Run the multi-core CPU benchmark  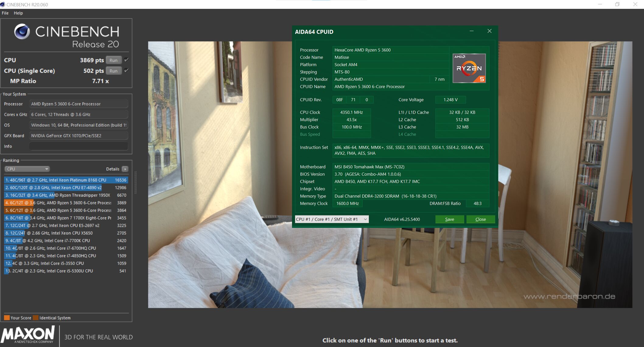click(114, 60)
